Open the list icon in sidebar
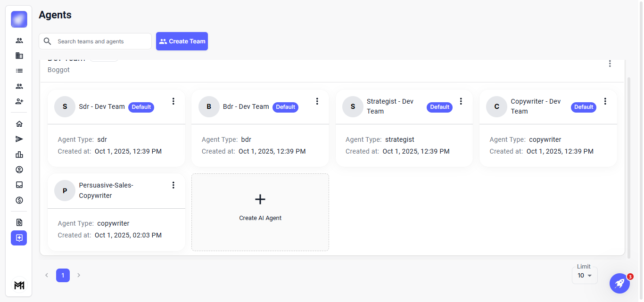 coord(19,71)
